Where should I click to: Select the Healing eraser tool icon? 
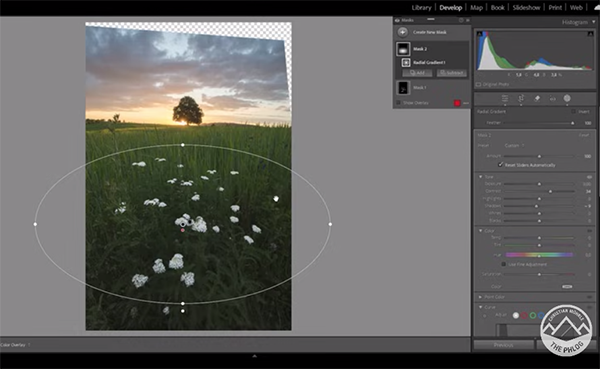tap(536, 98)
